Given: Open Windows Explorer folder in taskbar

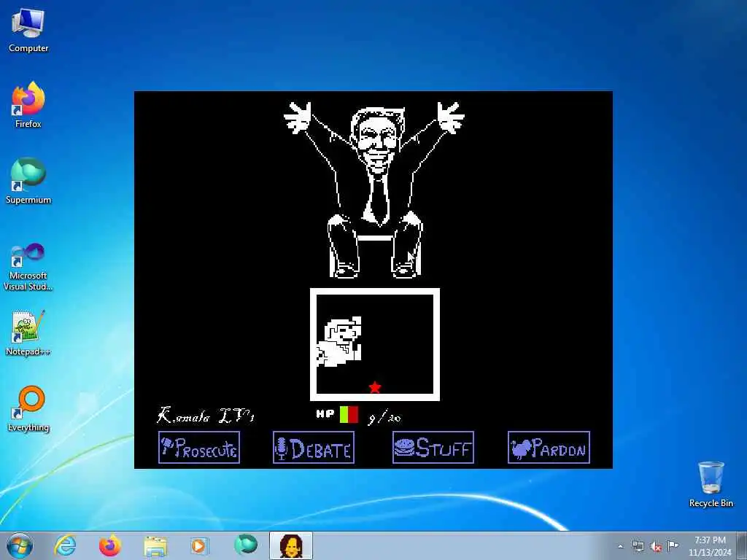Looking at the screenshot, I should [x=155, y=546].
